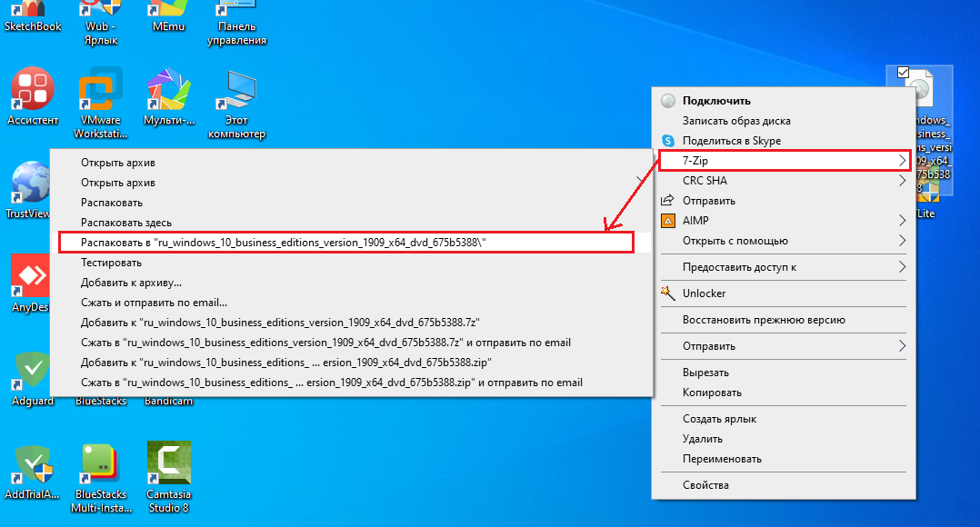Choose Сжать в .zip и отправить по email
Viewport: 980px width, 527px height.
point(351,383)
